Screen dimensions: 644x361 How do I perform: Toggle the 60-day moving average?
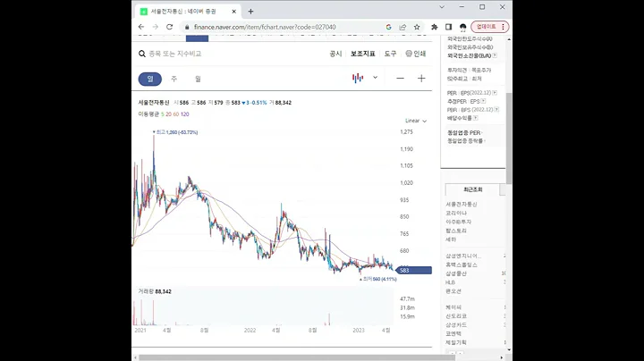[176, 114]
